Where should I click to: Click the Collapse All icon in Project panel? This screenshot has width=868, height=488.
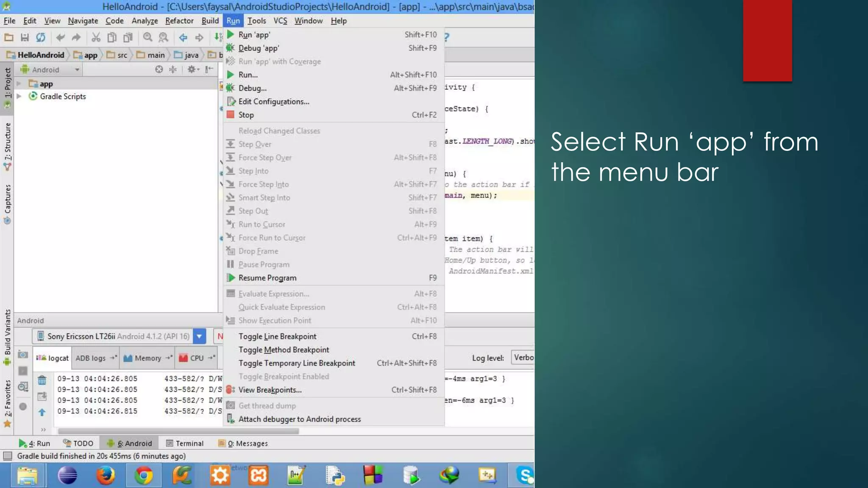[173, 69]
